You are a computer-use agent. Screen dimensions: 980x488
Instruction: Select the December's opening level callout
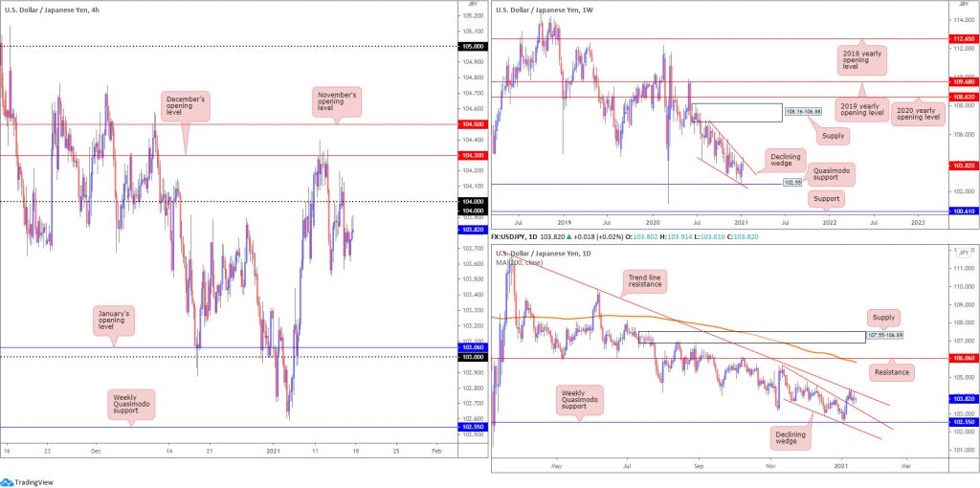[186, 106]
